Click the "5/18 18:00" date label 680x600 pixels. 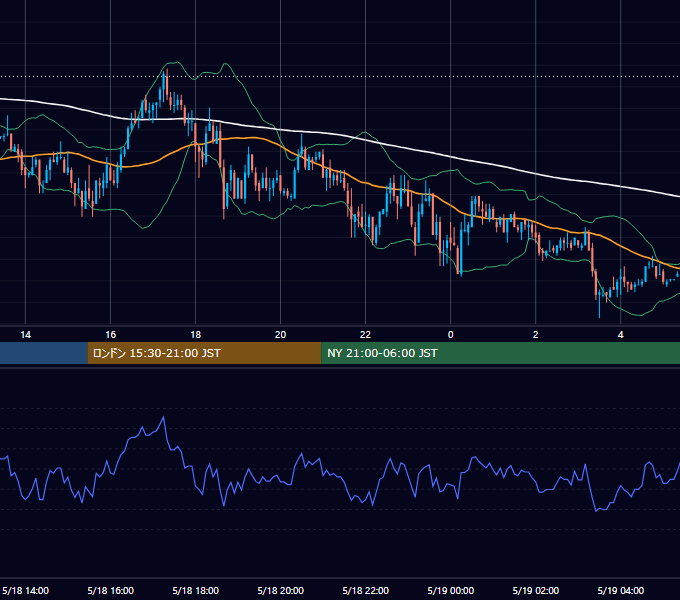196,590
